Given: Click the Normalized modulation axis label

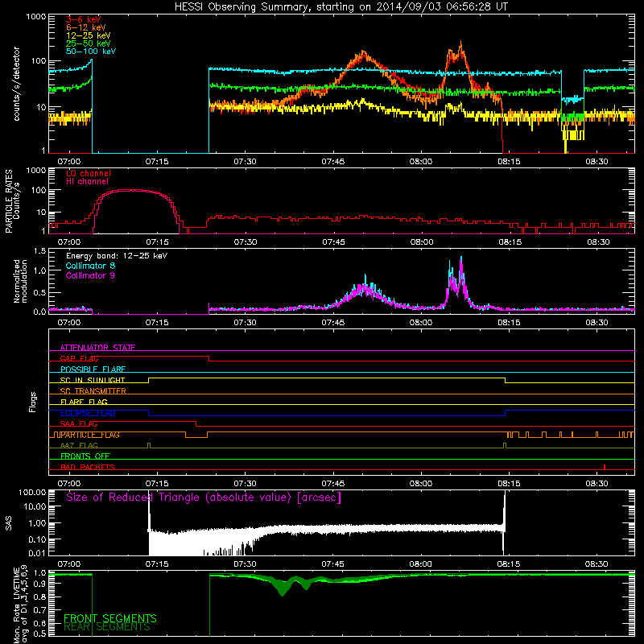Looking at the screenshot, I should [x=20, y=281].
